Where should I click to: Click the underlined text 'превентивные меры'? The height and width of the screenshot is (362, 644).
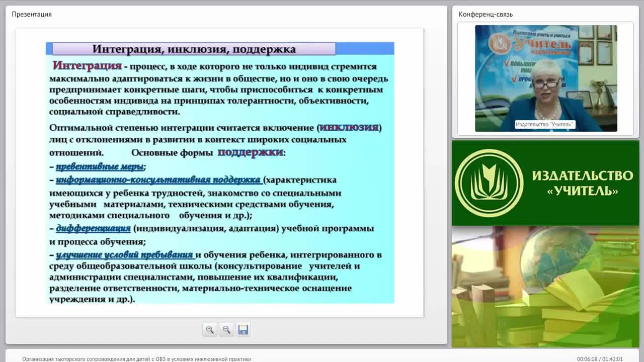[x=100, y=166]
